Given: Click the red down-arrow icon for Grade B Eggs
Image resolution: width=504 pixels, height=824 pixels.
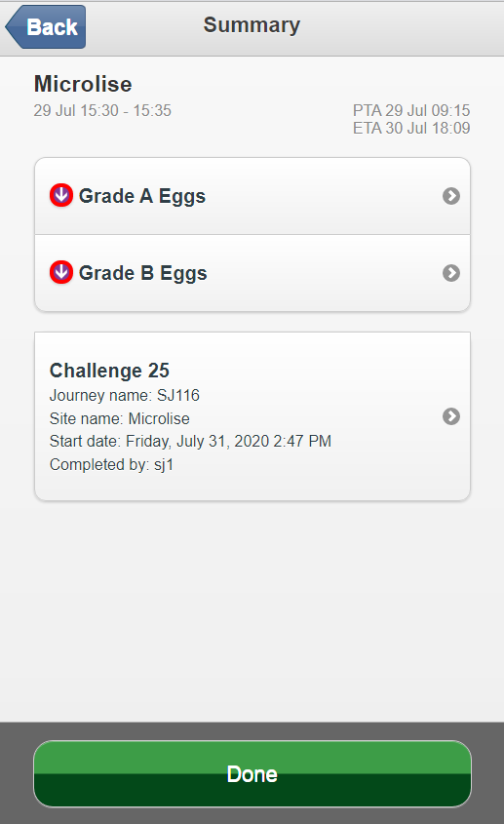Looking at the screenshot, I should (x=61, y=272).
